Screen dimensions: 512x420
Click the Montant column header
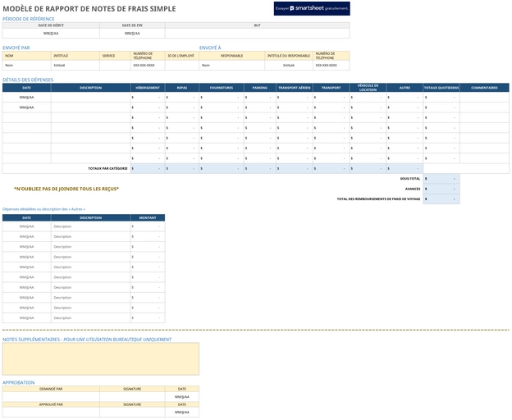click(148, 217)
